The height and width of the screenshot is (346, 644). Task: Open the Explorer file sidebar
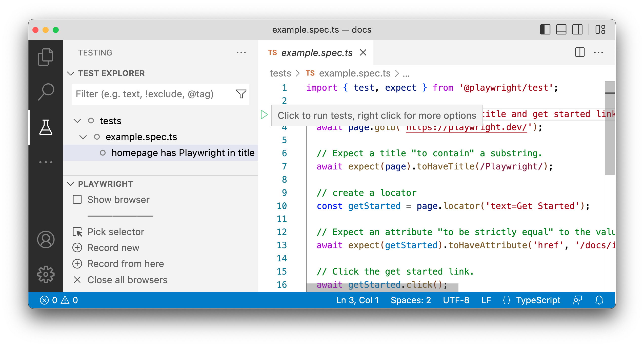coord(46,57)
